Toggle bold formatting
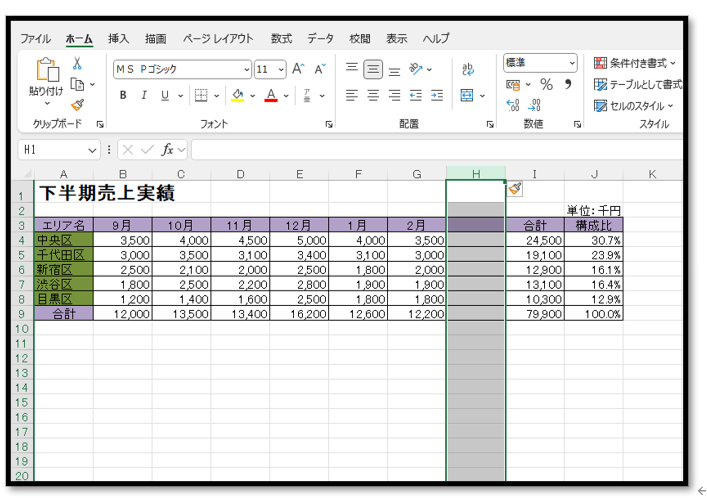Image resolution: width=707 pixels, height=500 pixels. 123,96
